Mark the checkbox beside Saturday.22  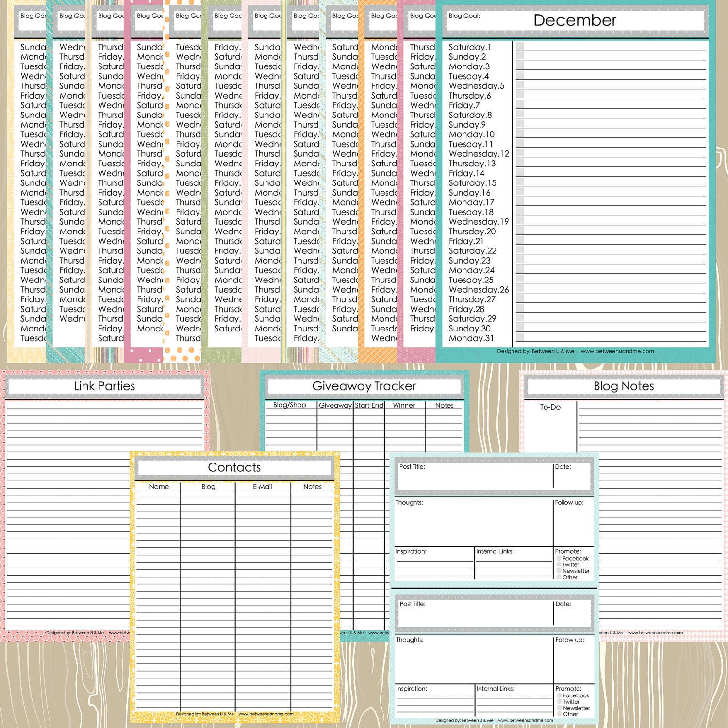click(520, 250)
